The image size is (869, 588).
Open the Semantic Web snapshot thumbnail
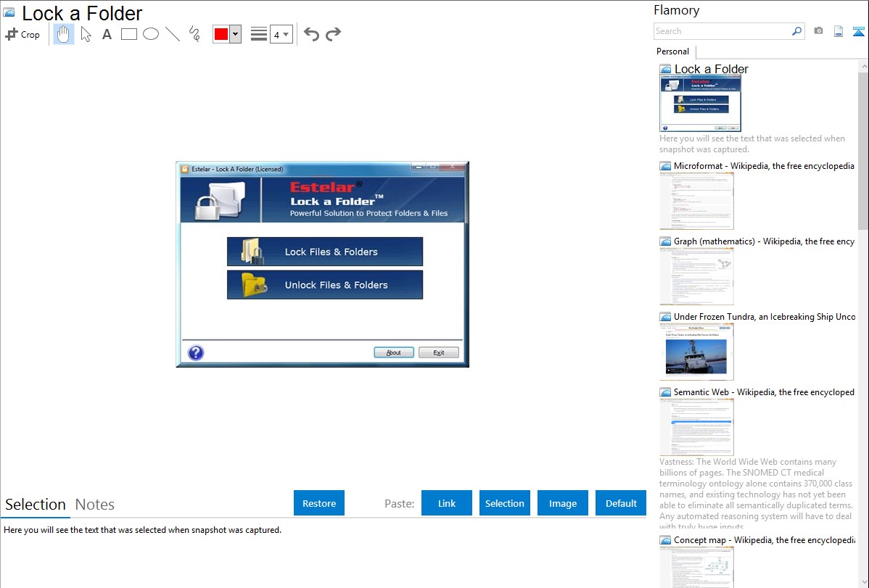click(696, 427)
